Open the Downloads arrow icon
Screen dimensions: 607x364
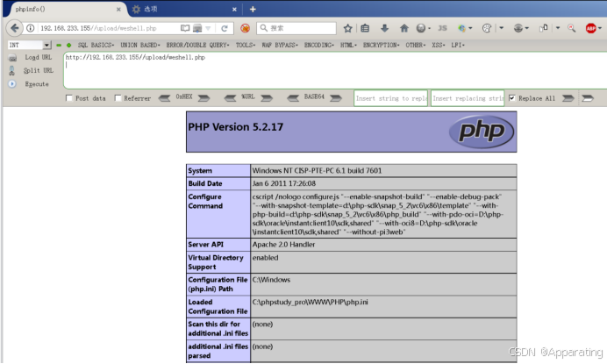[384, 28]
